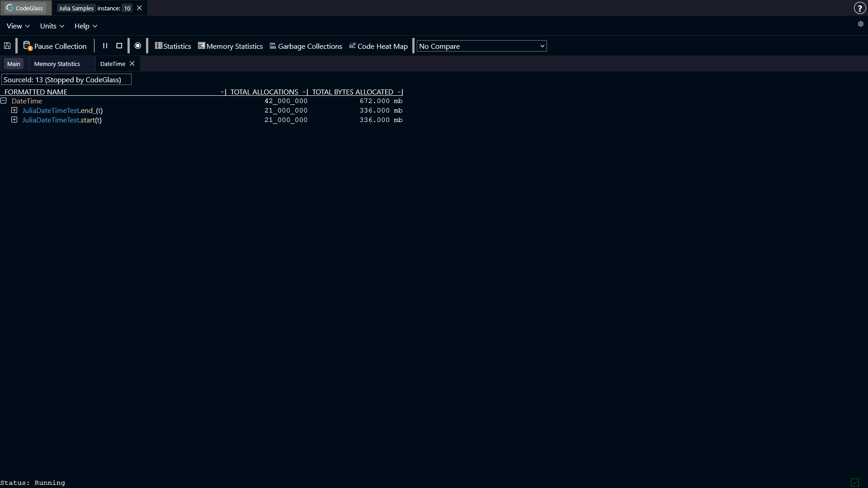Image resolution: width=868 pixels, height=488 pixels.
Task: Select the DateTime root row
Action: click(x=202, y=101)
